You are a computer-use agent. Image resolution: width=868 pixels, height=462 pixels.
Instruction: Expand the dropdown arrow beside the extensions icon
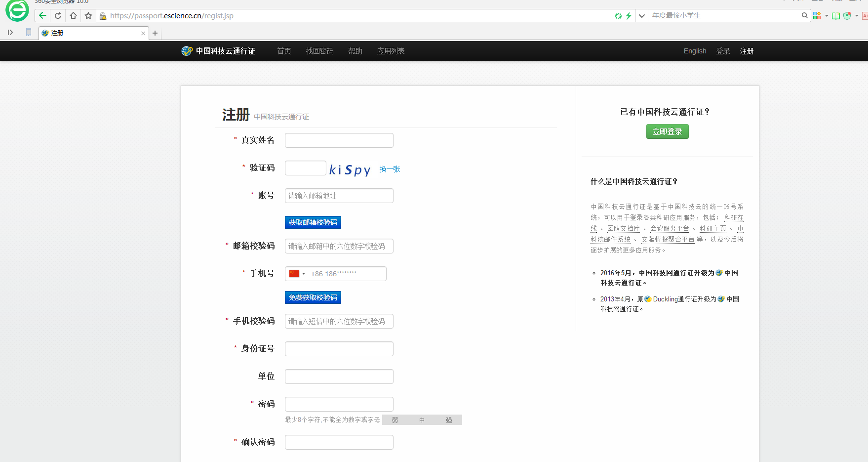(827, 16)
